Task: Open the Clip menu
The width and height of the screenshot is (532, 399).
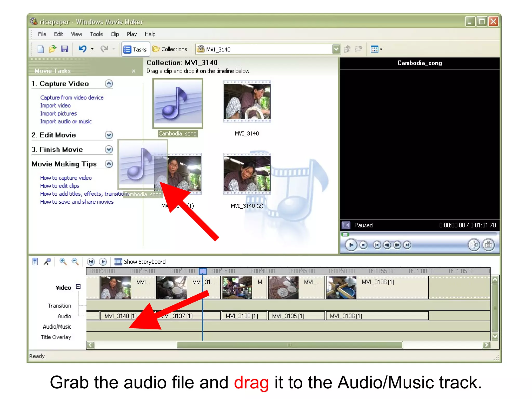Action: click(115, 34)
